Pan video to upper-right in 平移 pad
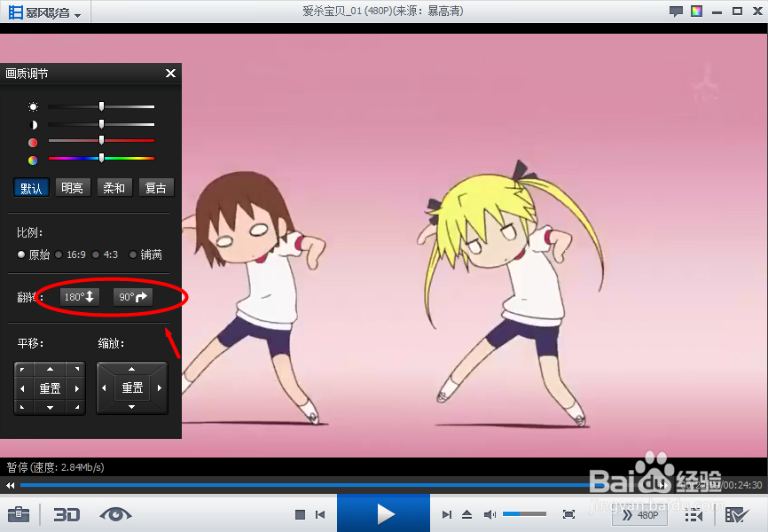The image size is (768, 532). coord(77,369)
